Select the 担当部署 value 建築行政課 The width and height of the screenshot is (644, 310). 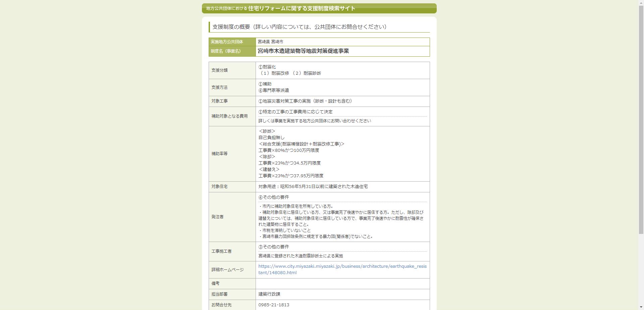click(x=269, y=294)
